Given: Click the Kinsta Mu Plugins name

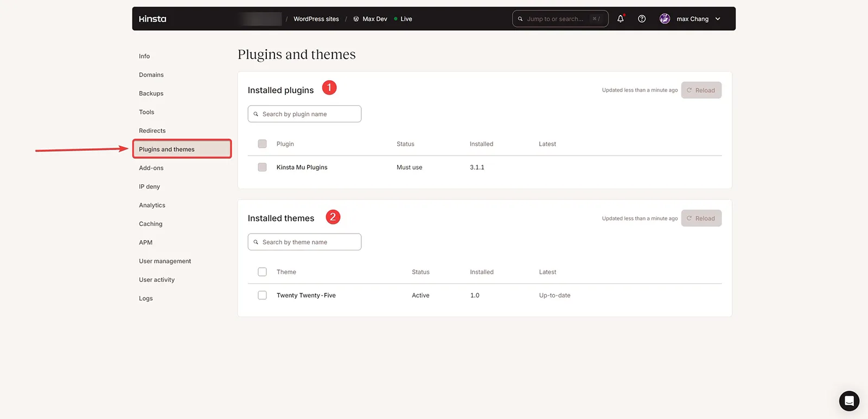Looking at the screenshot, I should (x=302, y=167).
